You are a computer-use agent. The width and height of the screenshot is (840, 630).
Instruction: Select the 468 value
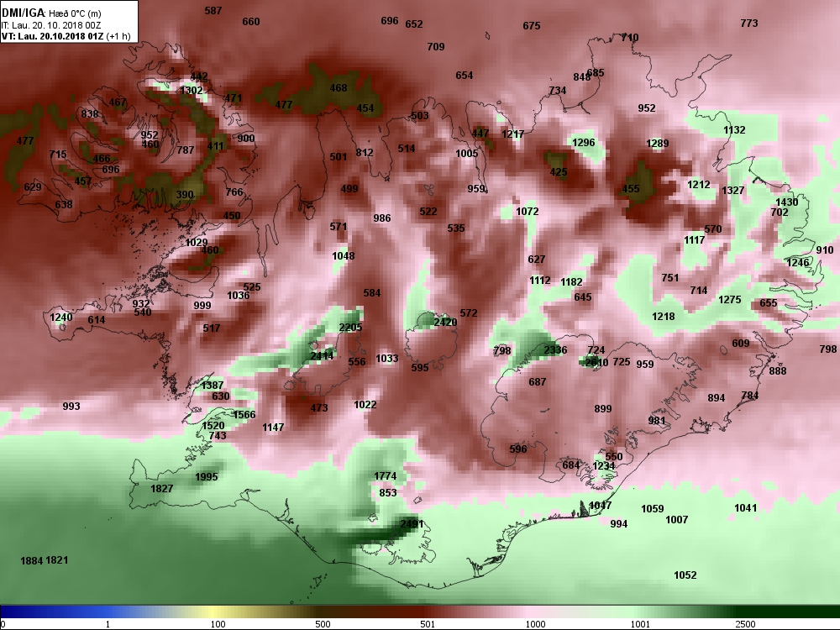pos(338,88)
